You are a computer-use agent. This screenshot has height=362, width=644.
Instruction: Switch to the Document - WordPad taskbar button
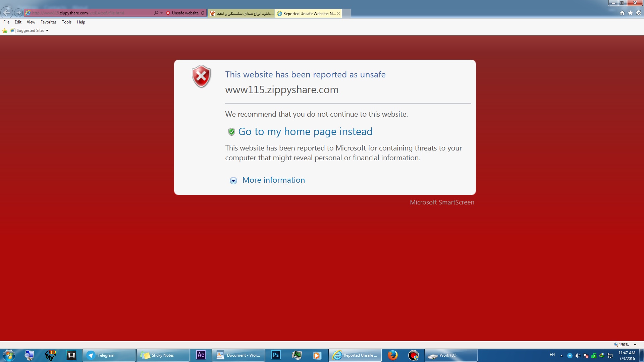(238, 355)
